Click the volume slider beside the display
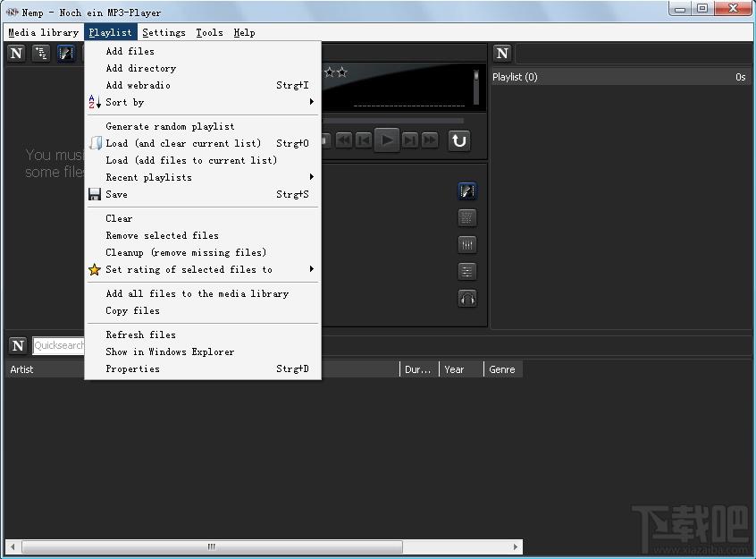756x559 pixels. coord(476,87)
